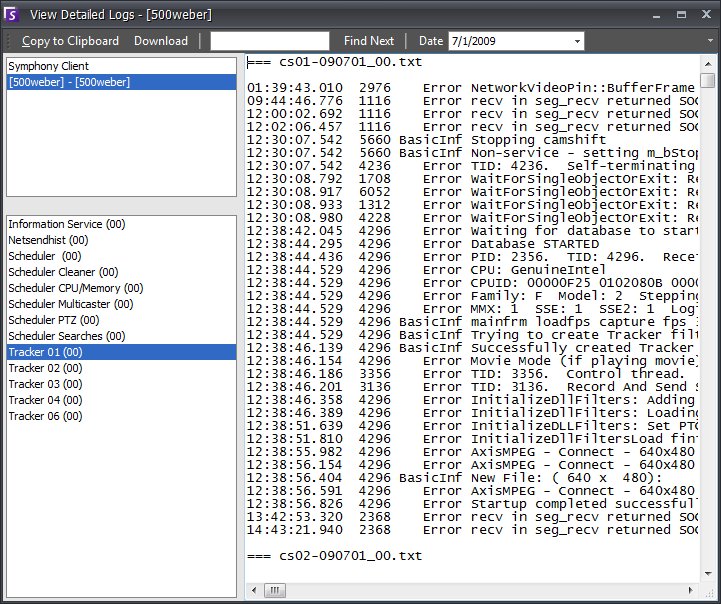Select Tracker 03 (00) log

click(x=121, y=384)
